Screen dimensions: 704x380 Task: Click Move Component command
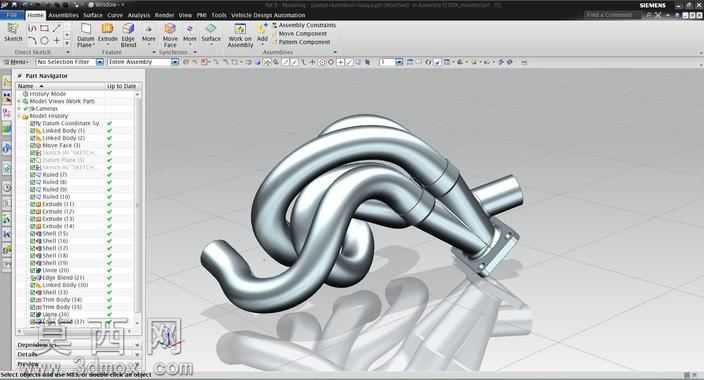pos(299,34)
